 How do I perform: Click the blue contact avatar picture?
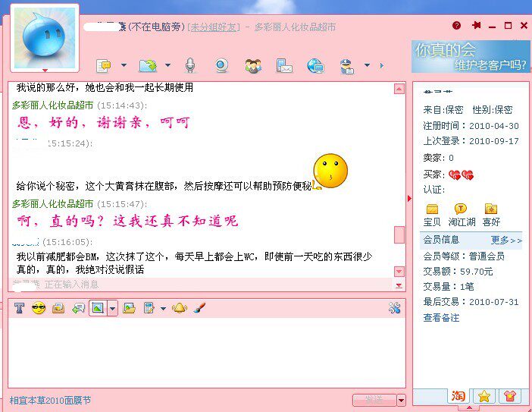tap(45, 38)
